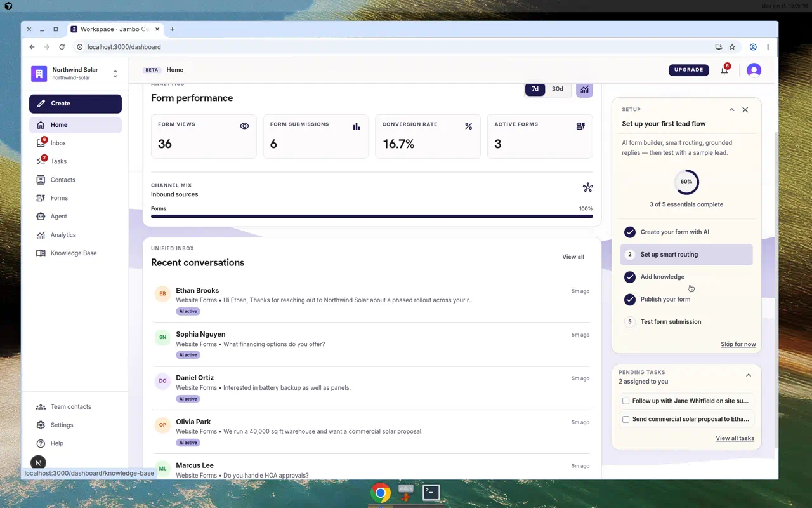This screenshot has height=508, width=812.
Task: Open notifications bell
Action: point(724,70)
